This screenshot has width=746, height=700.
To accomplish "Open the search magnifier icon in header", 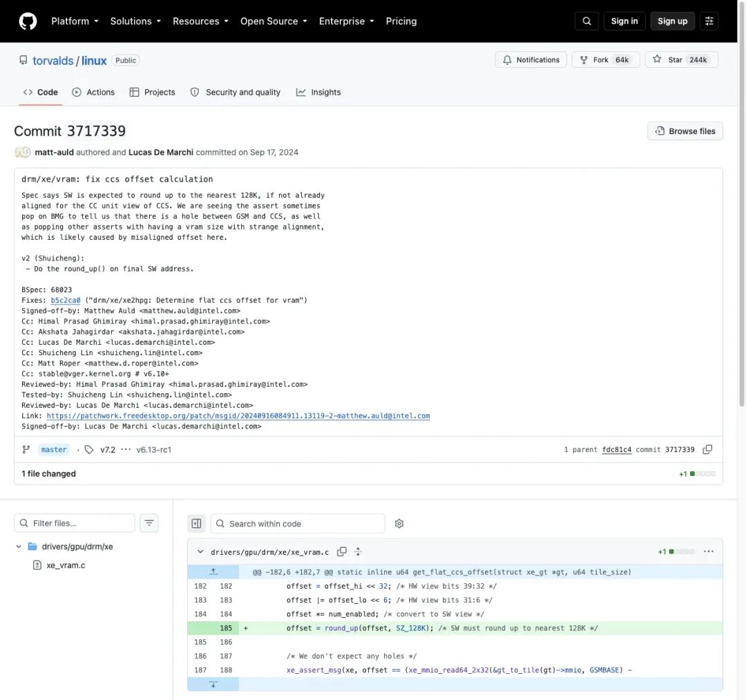I will 586,21.
